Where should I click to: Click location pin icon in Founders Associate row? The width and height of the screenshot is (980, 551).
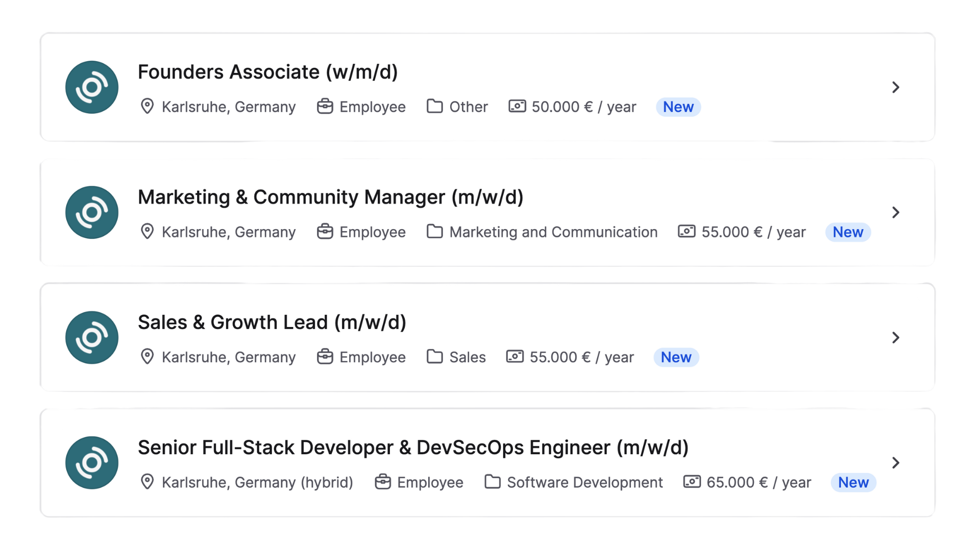coord(147,107)
